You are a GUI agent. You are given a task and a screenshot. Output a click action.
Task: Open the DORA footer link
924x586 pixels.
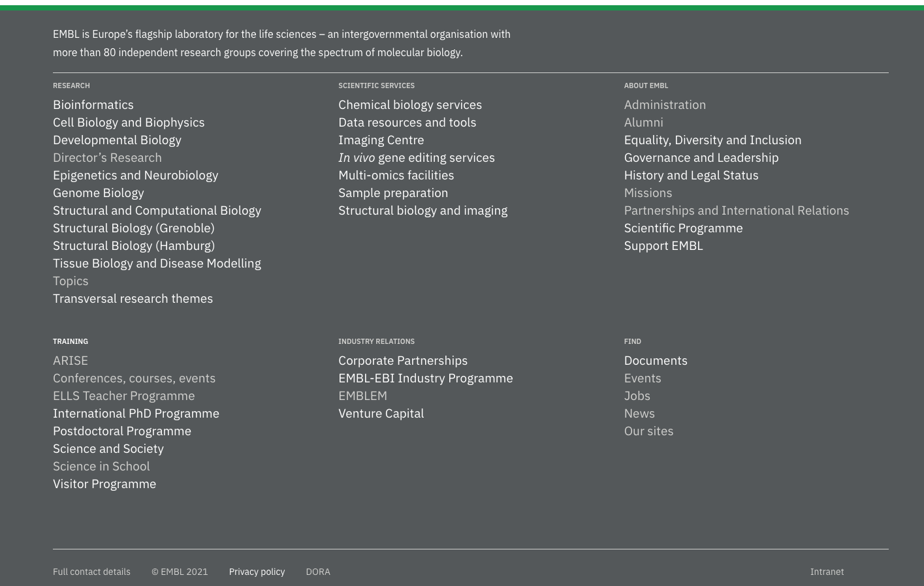pyautogui.click(x=318, y=572)
